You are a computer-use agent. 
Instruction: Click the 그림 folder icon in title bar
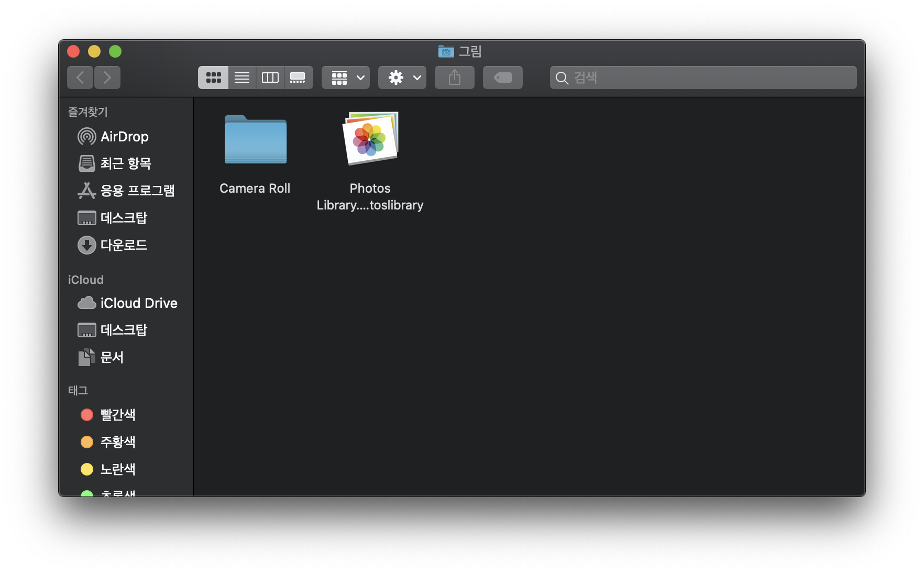point(446,51)
